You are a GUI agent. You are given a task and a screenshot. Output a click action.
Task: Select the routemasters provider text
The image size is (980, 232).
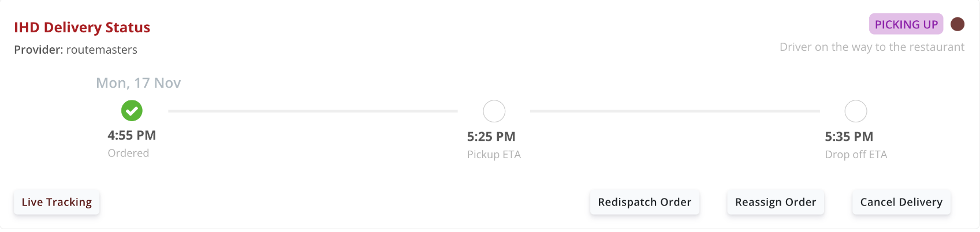tap(102, 50)
